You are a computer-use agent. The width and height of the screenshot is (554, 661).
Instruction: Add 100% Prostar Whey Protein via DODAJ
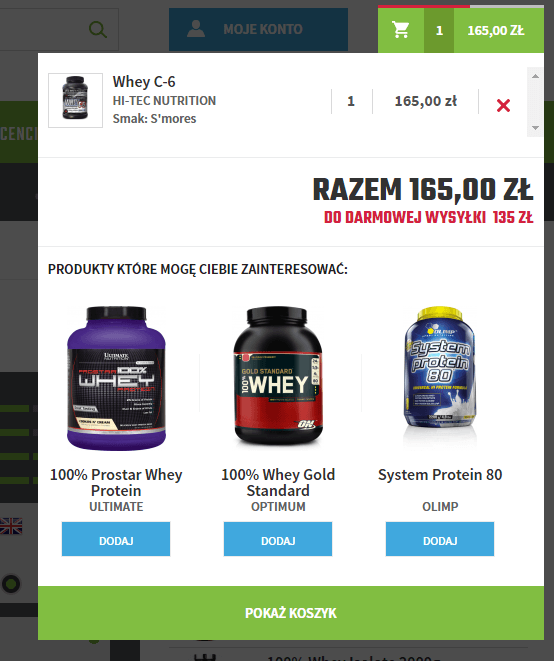tap(116, 539)
